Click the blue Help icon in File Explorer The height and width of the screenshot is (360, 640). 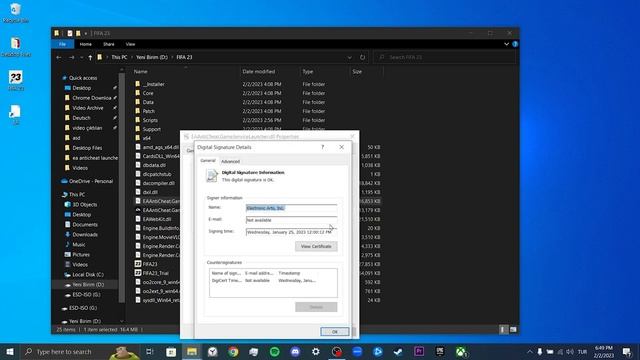click(515, 44)
